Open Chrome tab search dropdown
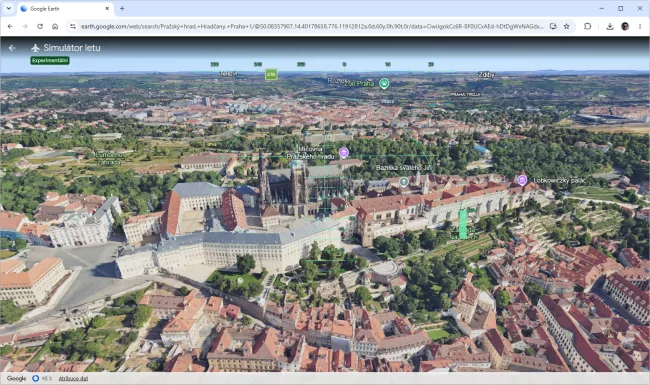Viewport: 650px width, 385px height. pyautogui.click(x=8, y=8)
